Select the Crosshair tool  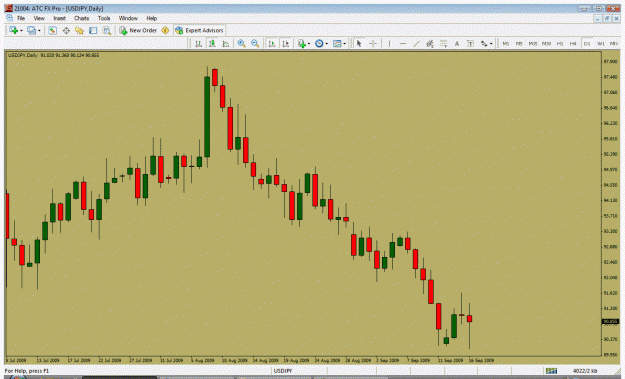(x=373, y=43)
